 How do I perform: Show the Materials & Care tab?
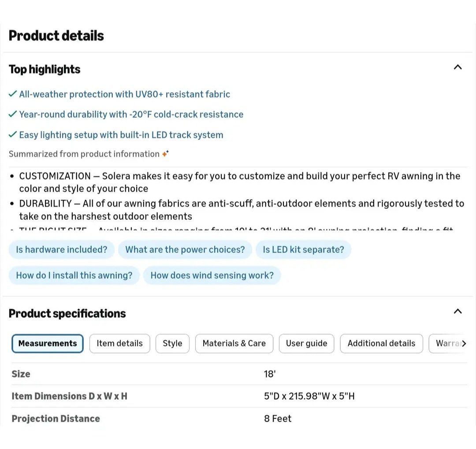coord(234,344)
